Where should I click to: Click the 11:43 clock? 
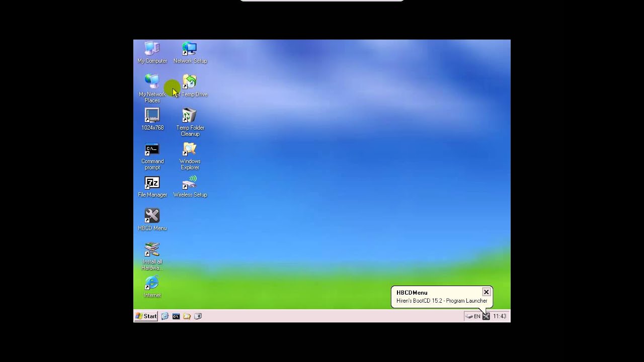coord(500,316)
